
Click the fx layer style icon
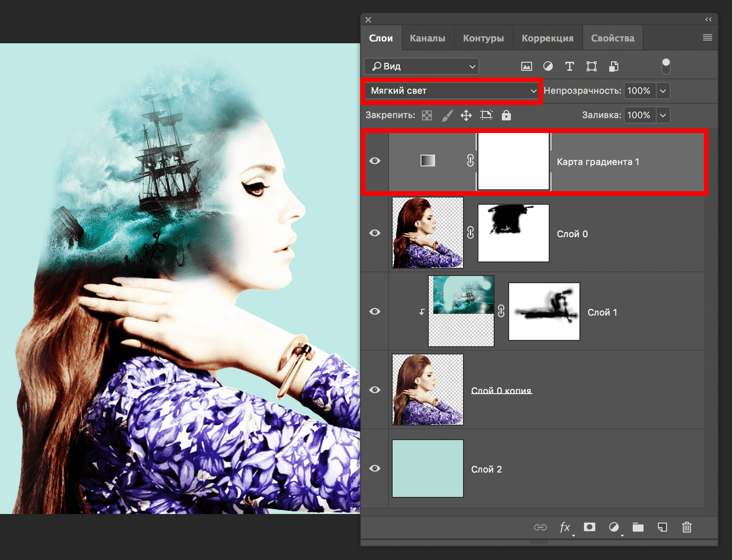pyautogui.click(x=565, y=527)
